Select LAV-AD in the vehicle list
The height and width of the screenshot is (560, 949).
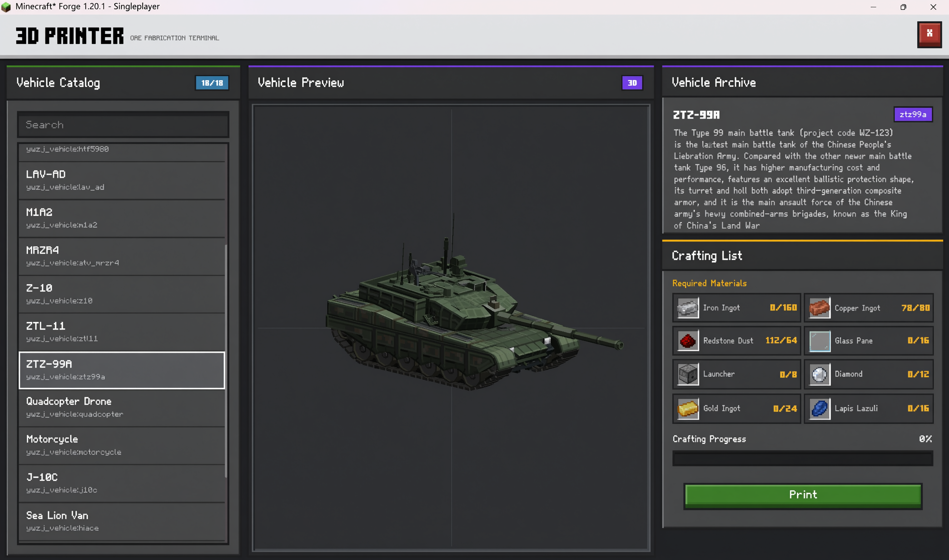[122, 180]
